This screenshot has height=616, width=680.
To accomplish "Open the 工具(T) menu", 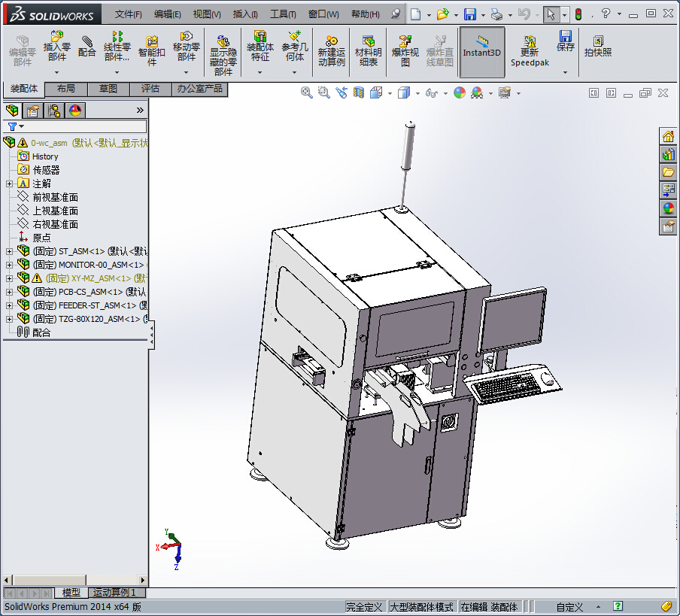I will (x=283, y=14).
